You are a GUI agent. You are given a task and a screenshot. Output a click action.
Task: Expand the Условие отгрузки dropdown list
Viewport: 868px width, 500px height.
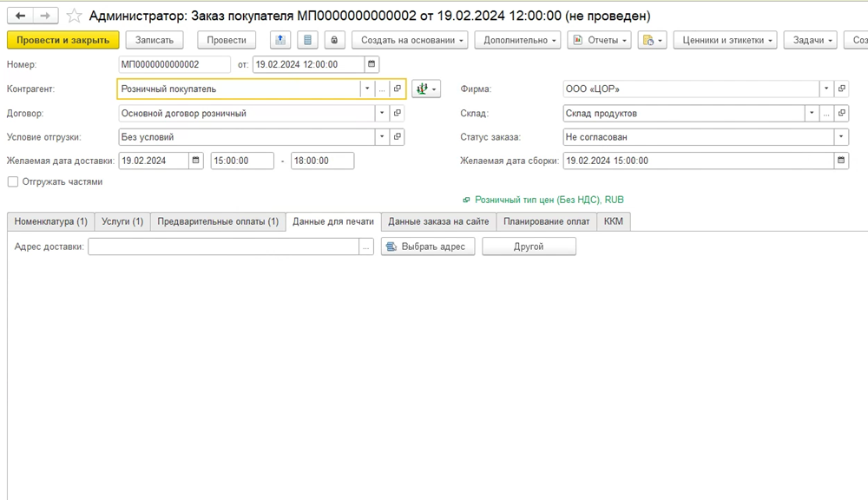click(383, 137)
